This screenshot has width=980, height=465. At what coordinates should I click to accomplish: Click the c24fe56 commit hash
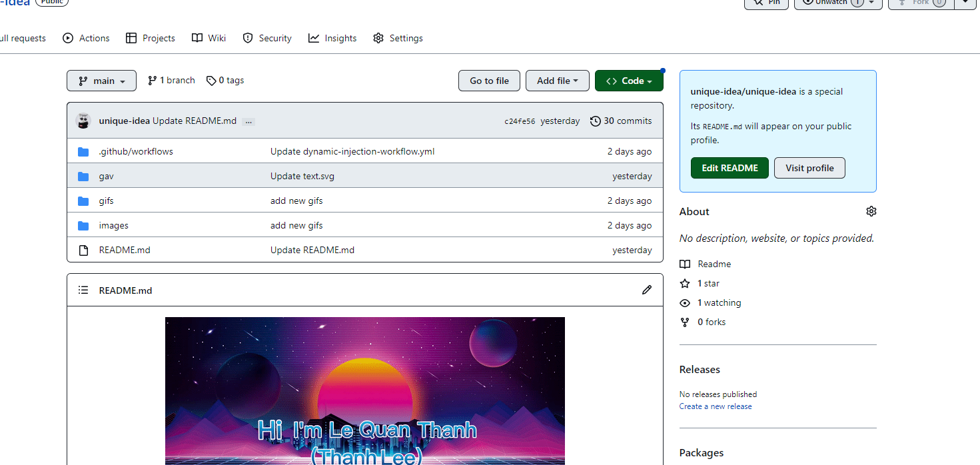(520, 121)
